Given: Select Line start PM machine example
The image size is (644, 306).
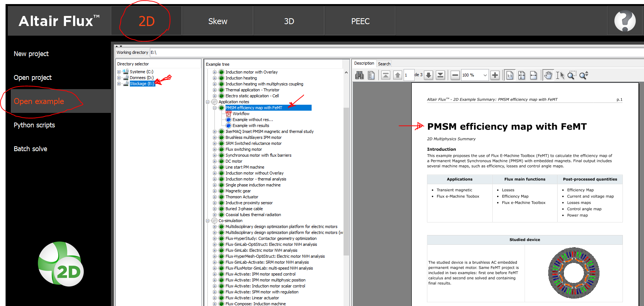Looking at the screenshot, I should pyautogui.click(x=245, y=167).
